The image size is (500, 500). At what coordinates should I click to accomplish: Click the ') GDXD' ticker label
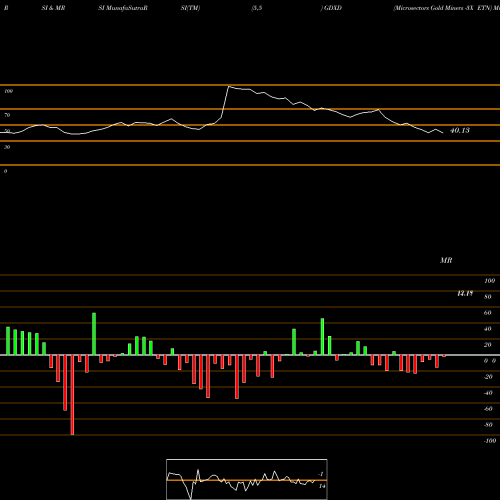pyautogui.click(x=331, y=8)
